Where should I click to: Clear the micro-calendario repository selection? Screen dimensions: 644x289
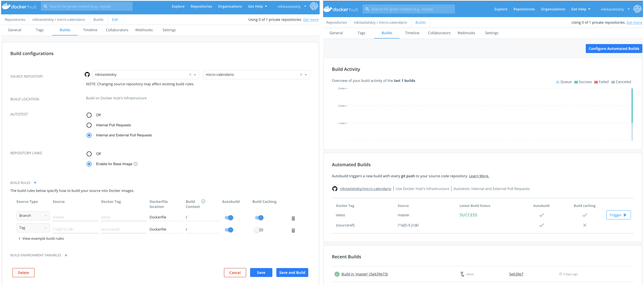pos(301,75)
